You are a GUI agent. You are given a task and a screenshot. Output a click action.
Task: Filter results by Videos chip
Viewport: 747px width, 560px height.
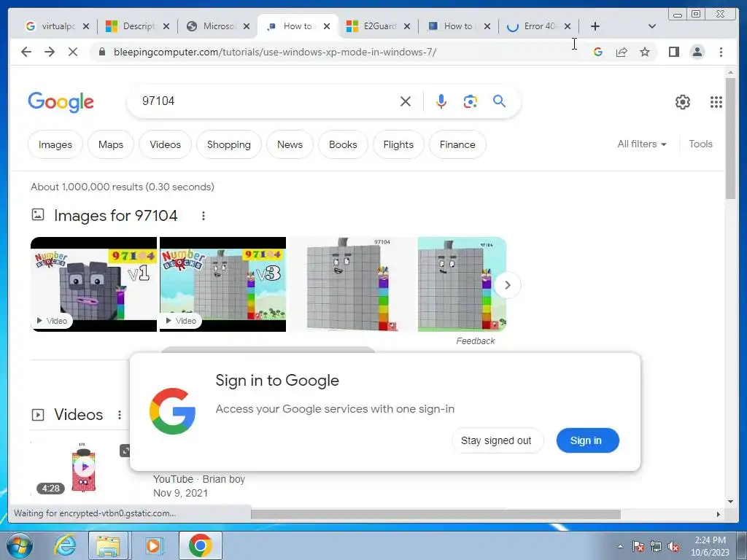tap(166, 144)
